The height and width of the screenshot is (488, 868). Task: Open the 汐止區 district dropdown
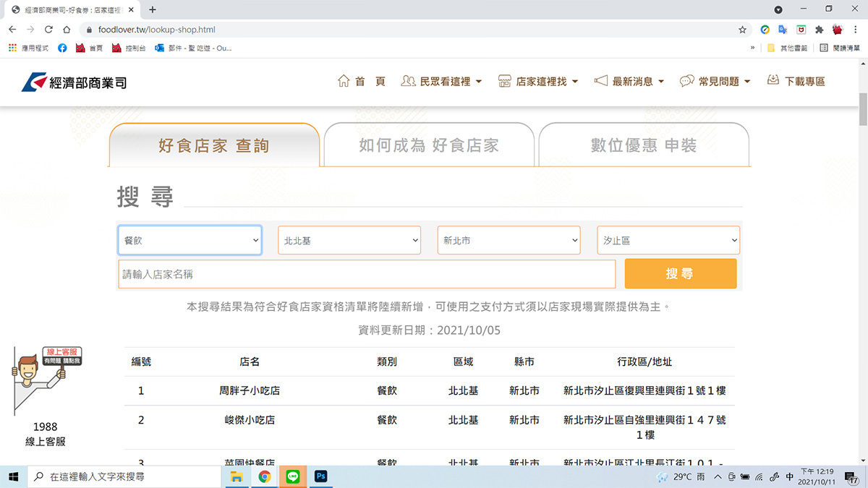point(668,240)
